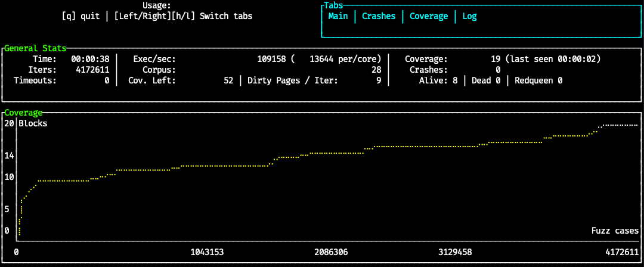Click the Redqueen 0 status
Viewport: 644px width, 267px height.
[538, 80]
